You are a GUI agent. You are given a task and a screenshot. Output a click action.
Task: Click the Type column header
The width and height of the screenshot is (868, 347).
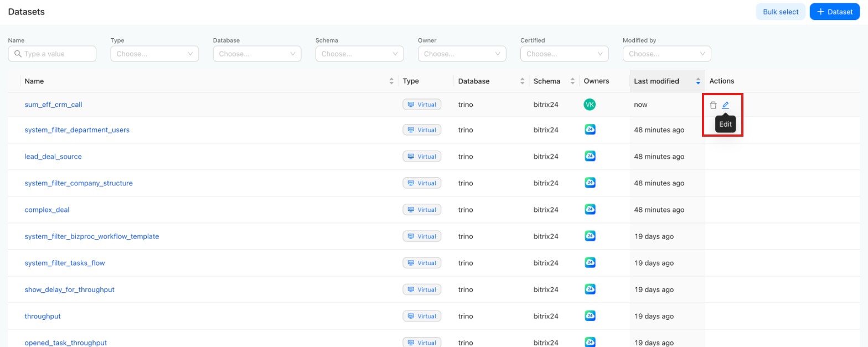coord(411,81)
